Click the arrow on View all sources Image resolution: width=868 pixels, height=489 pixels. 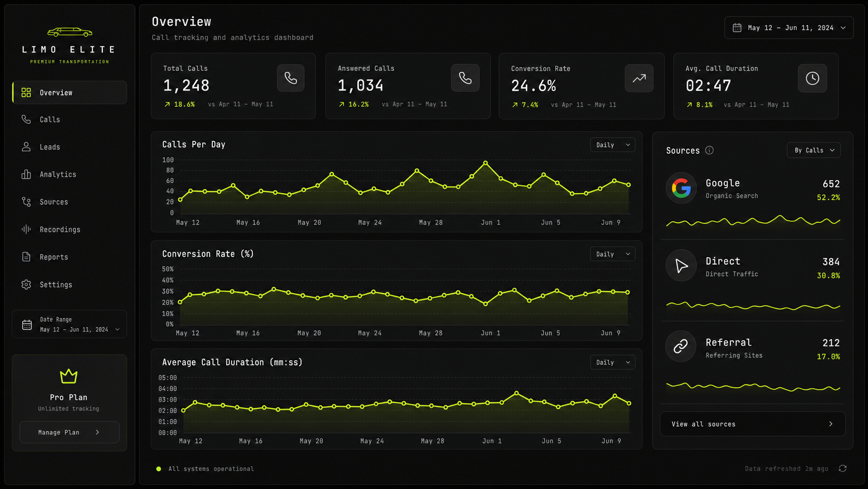pos(831,424)
